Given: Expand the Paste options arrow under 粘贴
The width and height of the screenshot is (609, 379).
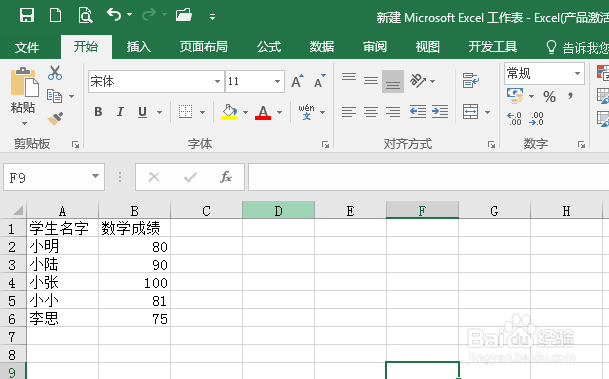Looking at the screenshot, I should (x=24, y=123).
